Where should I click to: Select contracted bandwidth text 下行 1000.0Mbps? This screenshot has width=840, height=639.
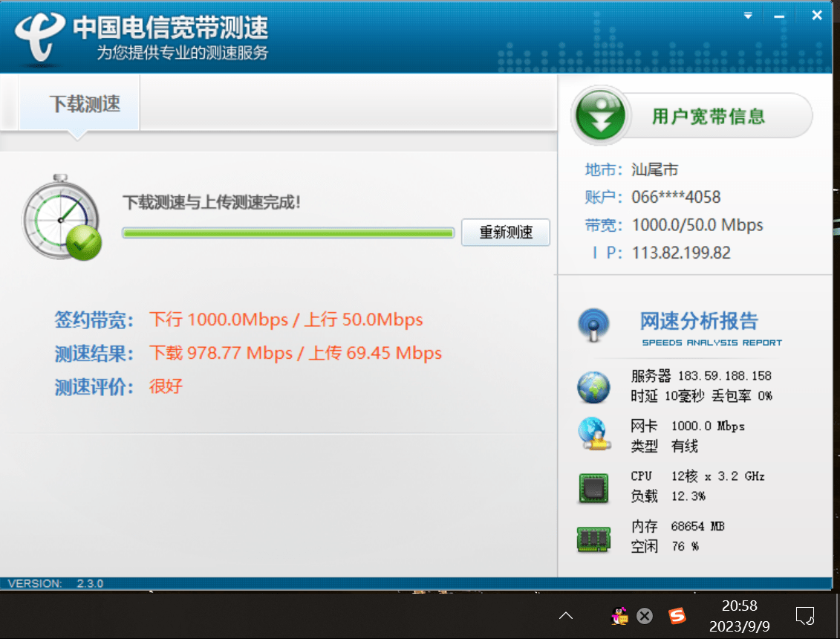tap(218, 319)
